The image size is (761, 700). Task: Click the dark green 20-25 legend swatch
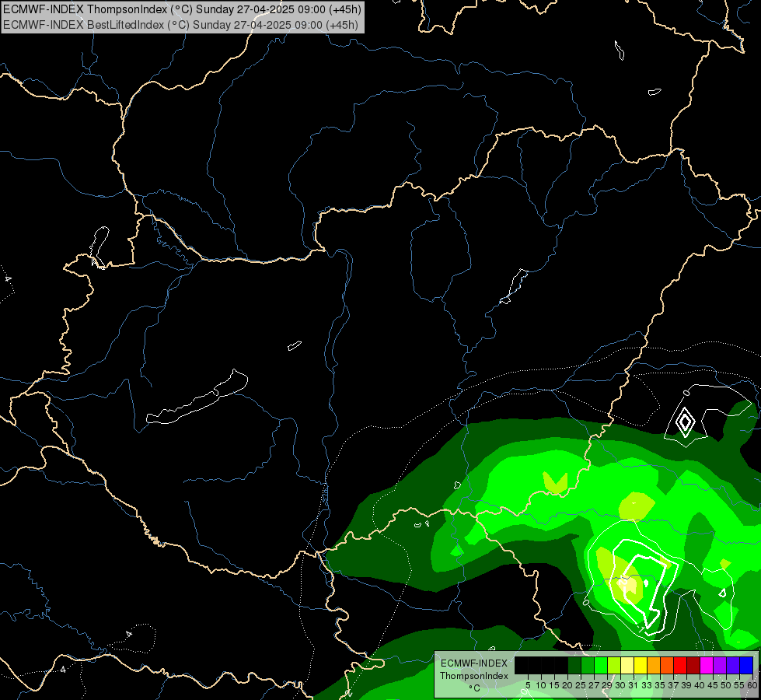click(x=574, y=666)
